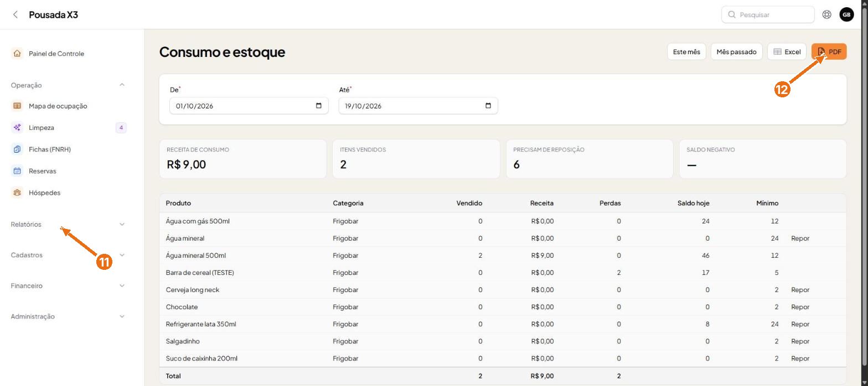Screen dimensions: 868x386
Task: Click the back arrow beside Pousada X3
Action: pyautogui.click(x=15, y=15)
